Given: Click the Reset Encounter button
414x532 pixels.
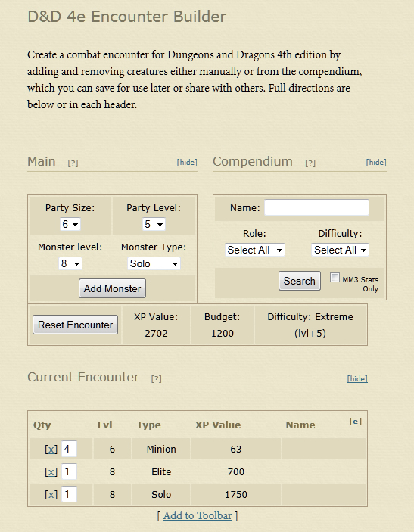Looking at the screenshot, I should coord(76,325).
